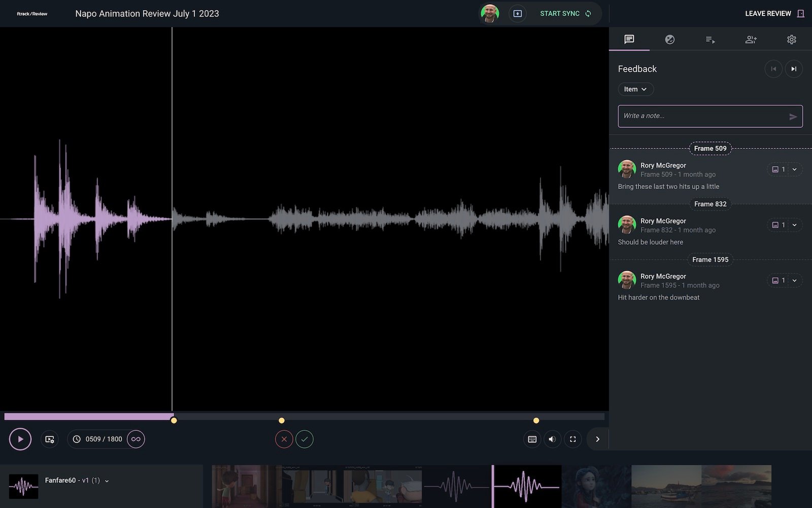Open the invite collaborators tab

point(751,40)
